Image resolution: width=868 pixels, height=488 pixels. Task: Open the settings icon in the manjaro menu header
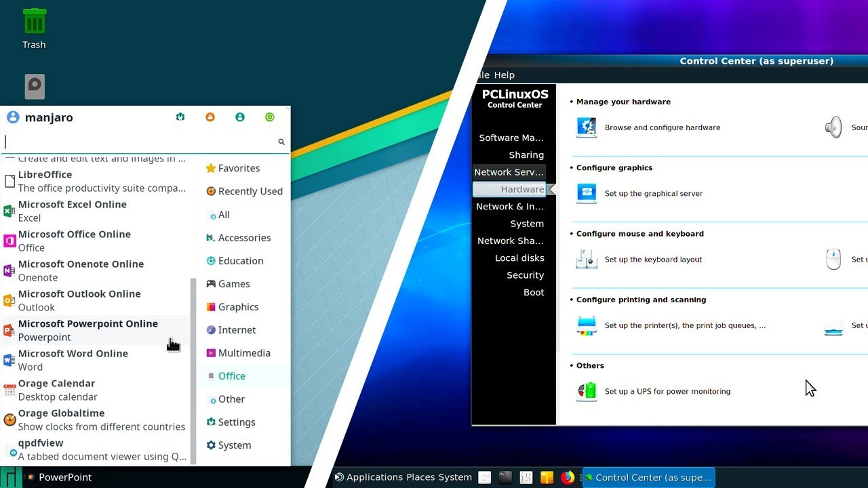click(x=180, y=117)
